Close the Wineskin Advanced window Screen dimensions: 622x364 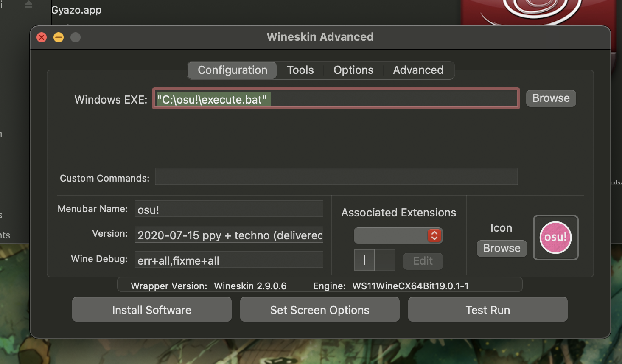42,37
